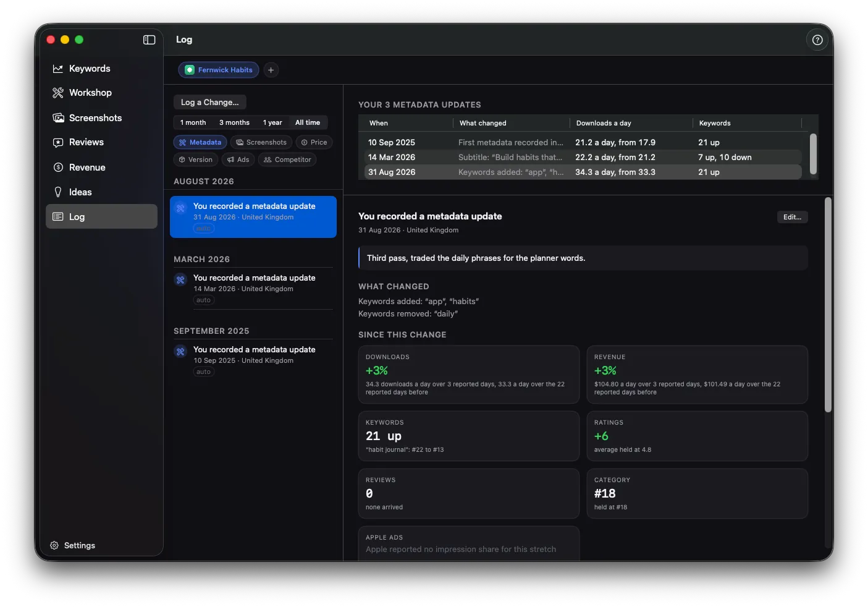868x607 pixels.
Task: Click the Reviews 0 card
Action: pos(469,493)
